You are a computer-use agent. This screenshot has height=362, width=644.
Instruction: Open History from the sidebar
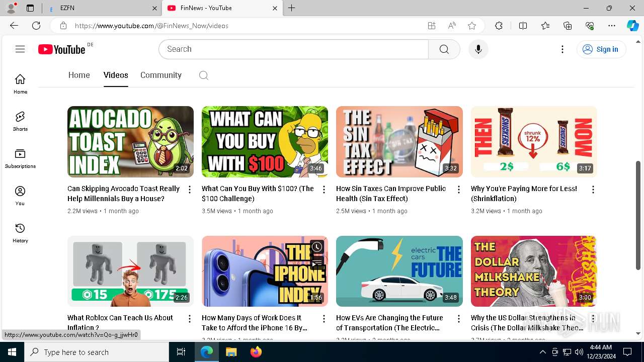tap(20, 233)
